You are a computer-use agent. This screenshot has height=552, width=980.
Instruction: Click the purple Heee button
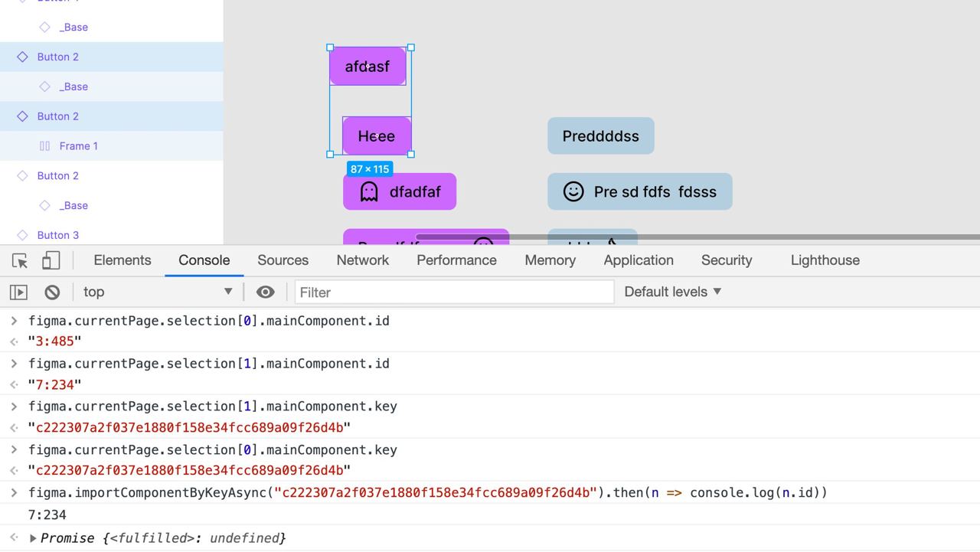pyautogui.click(x=377, y=136)
